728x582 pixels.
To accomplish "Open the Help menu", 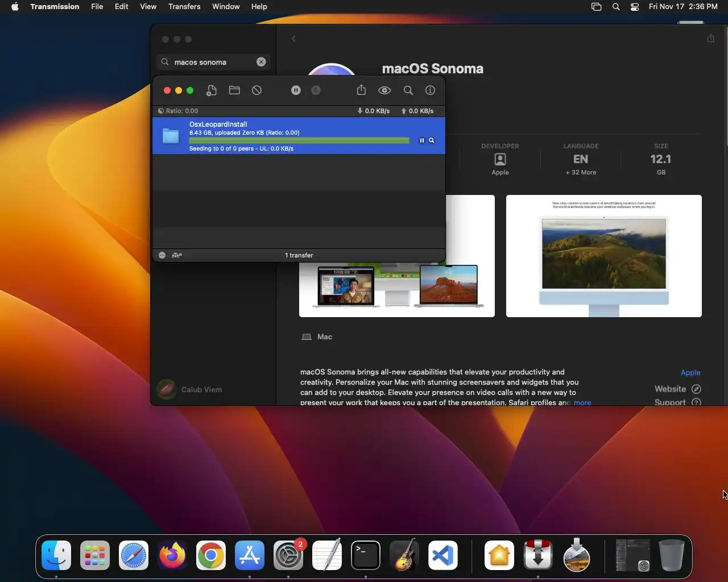I will tap(259, 6).
